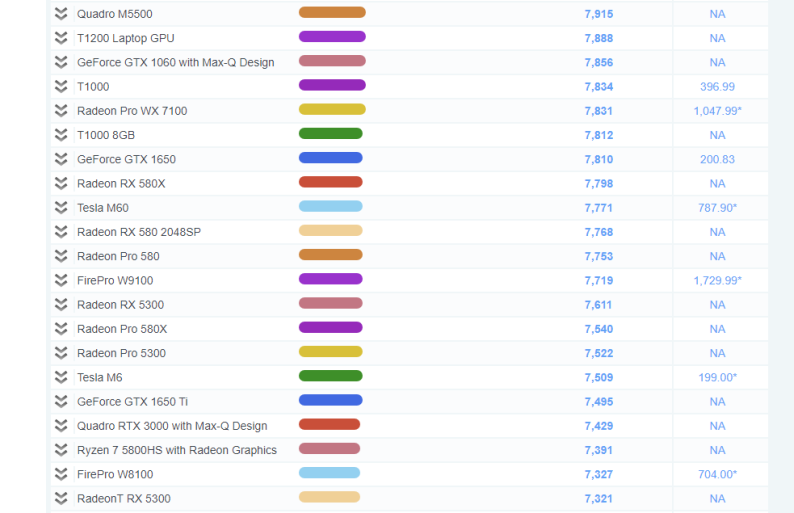Screen dimensions: 794x513
Task: Expand the Tesla M6 row chevron
Action: pos(61,377)
